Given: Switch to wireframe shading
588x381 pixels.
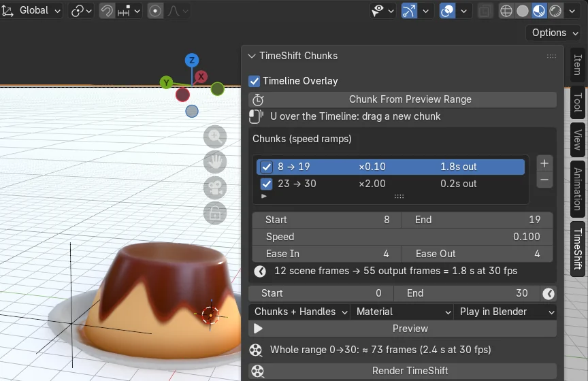Looking at the screenshot, I should coord(506,11).
